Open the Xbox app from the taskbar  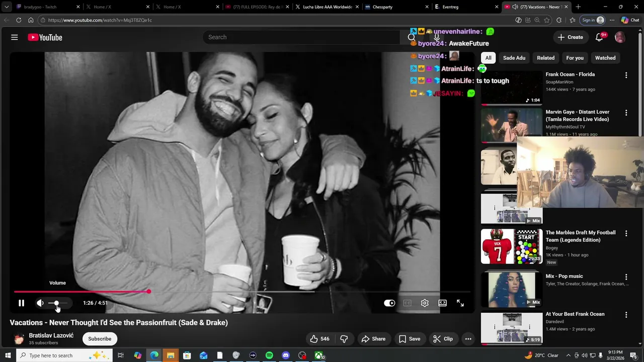[x=319, y=355]
